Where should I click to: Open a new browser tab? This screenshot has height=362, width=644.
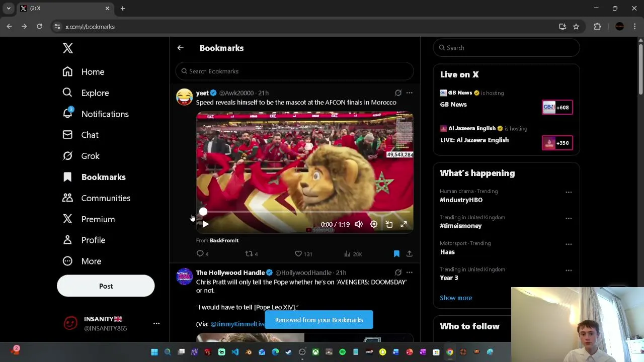[x=123, y=9]
